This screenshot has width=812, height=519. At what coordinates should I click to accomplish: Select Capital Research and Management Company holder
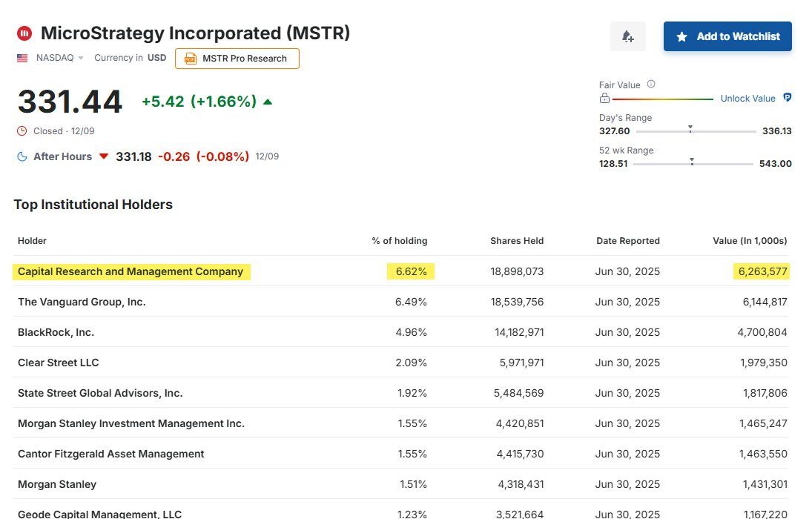pyautogui.click(x=131, y=271)
